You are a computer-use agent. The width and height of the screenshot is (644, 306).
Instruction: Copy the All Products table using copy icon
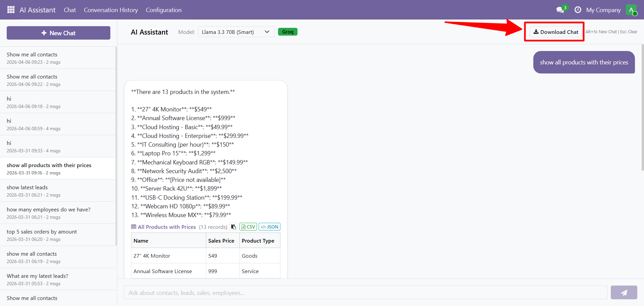pos(233,227)
